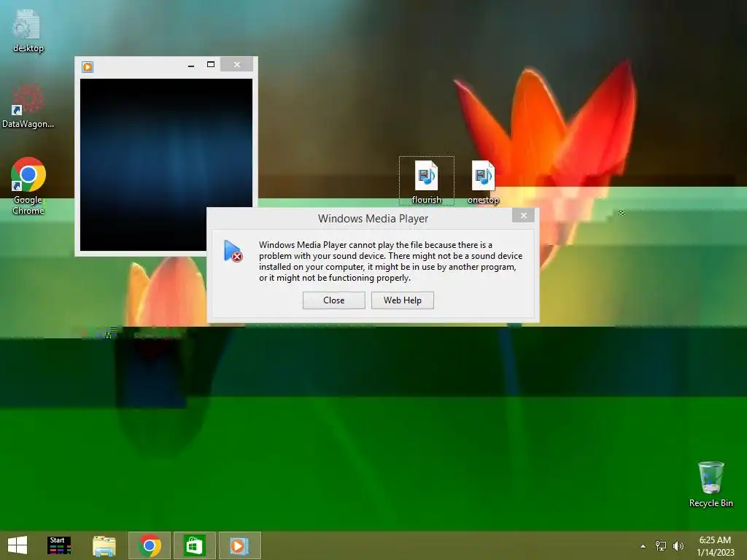Screen dimensions: 747x560
Task: Click the error icon in the dialog
Action: pyautogui.click(x=233, y=251)
